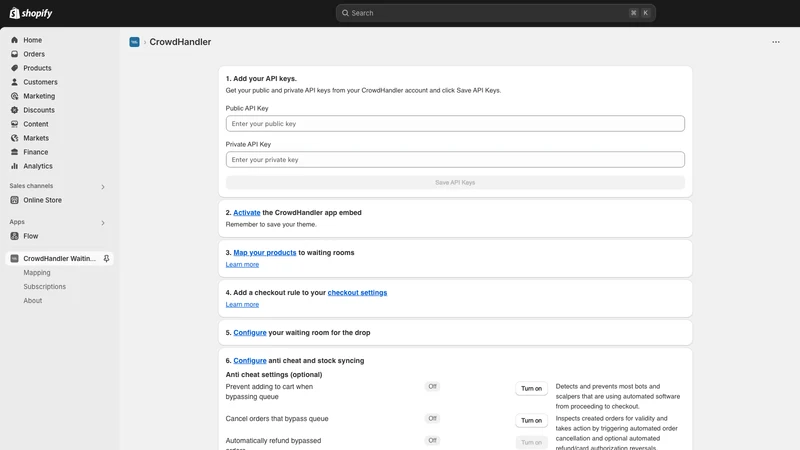Image resolution: width=800 pixels, height=450 pixels.
Task: Click Configure link in step 5
Action: 250,333
